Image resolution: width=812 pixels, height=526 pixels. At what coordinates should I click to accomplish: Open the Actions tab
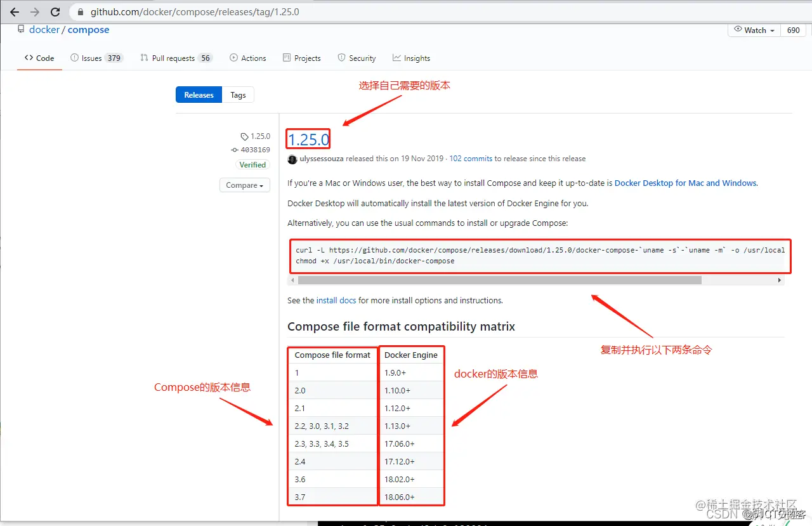pos(248,58)
